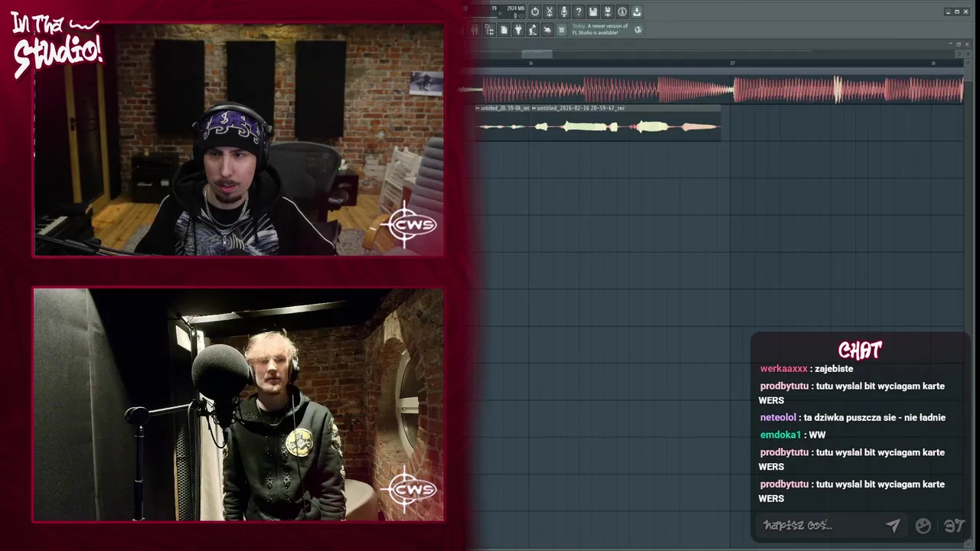The width and height of the screenshot is (980, 551).
Task: Open the mixer with the faders icon
Action: pos(475,29)
